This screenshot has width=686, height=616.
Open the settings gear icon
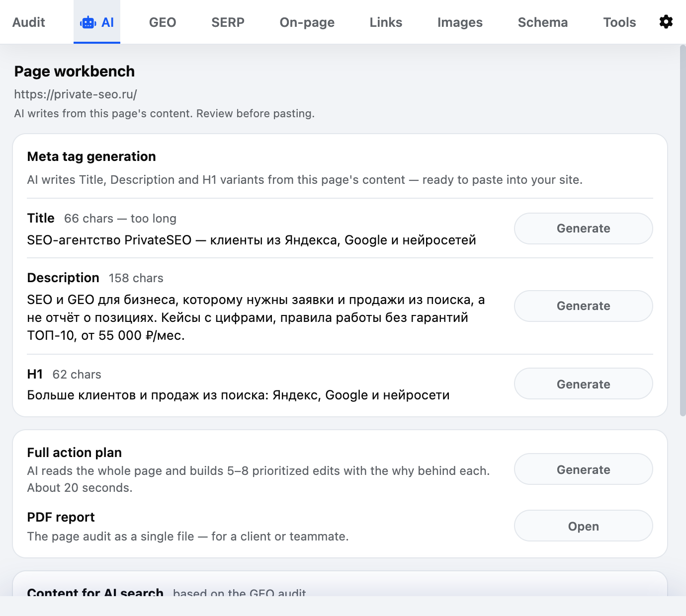click(666, 22)
